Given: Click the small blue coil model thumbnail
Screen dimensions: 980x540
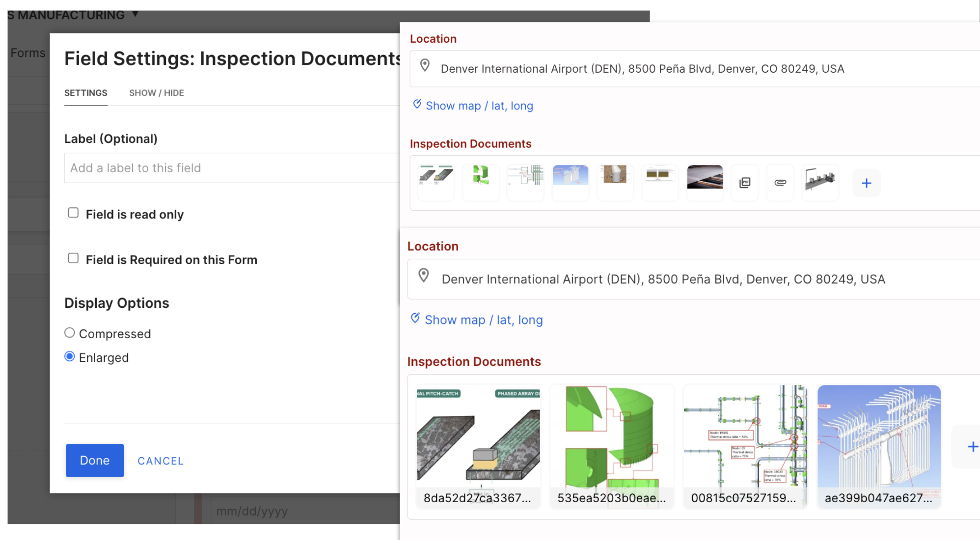Looking at the screenshot, I should (570, 176).
